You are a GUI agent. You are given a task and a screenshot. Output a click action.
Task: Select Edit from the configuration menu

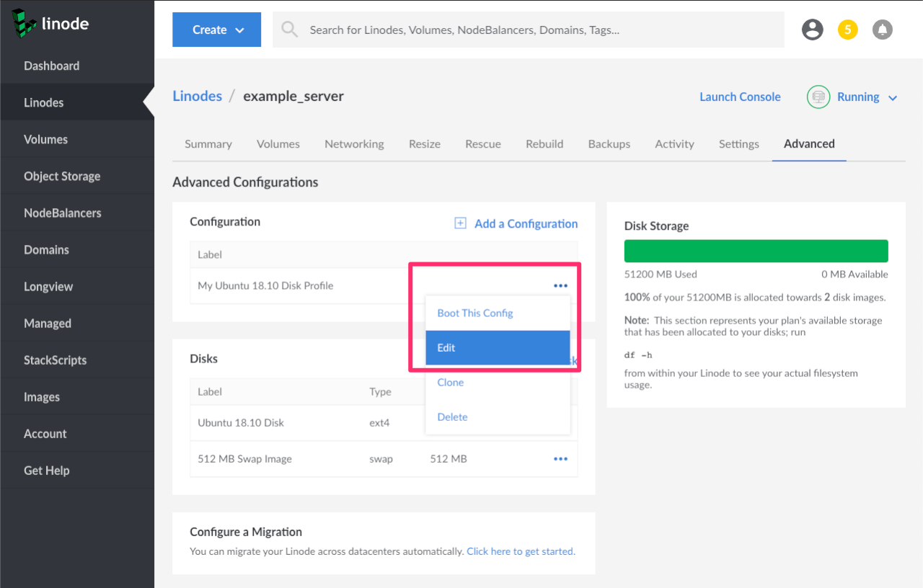tap(497, 348)
